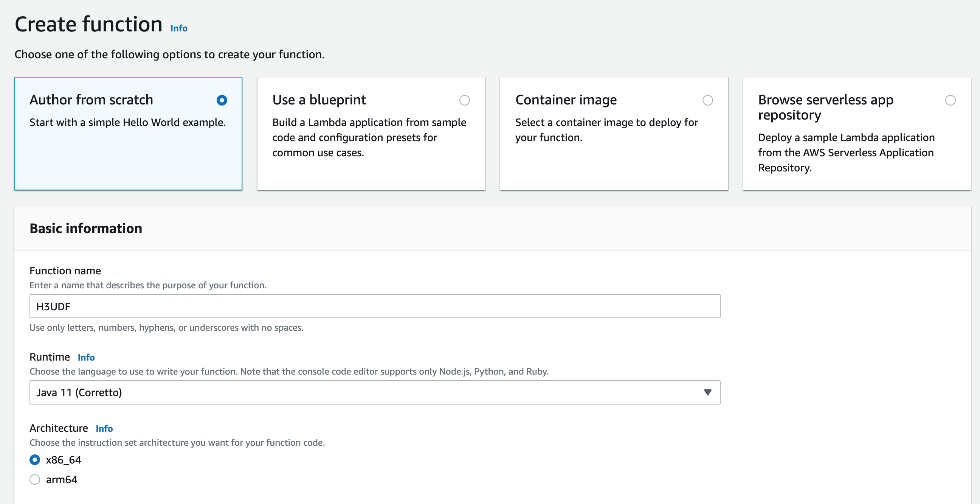Screen dimensions: 980x504
Task: Choose the x86_64 architecture option
Action: point(35,460)
